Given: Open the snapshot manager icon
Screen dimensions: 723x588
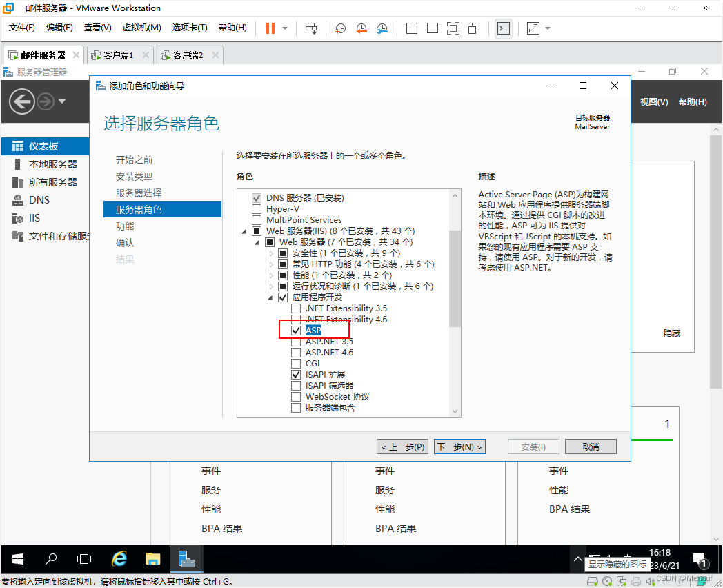Looking at the screenshot, I should [382, 28].
